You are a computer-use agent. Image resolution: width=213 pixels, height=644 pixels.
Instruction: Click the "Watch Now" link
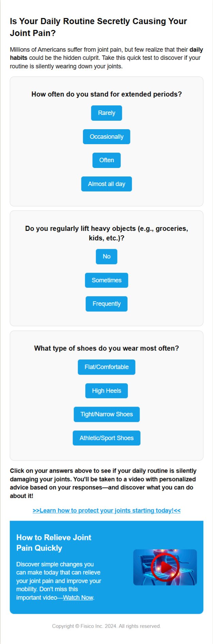tap(78, 597)
